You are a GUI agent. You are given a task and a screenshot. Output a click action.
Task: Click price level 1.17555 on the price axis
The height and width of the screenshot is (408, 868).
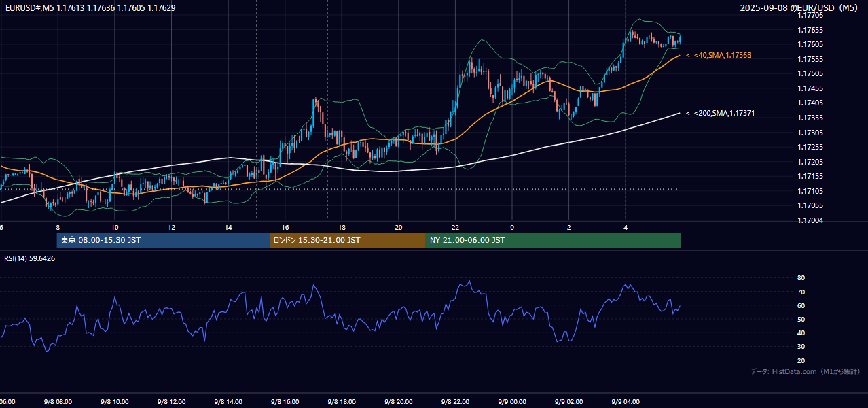(810, 59)
